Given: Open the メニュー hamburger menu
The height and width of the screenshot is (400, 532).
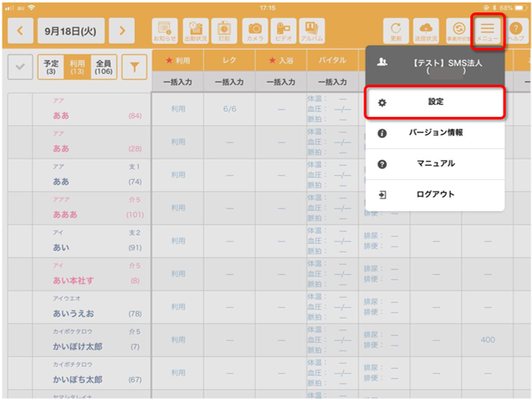Looking at the screenshot, I should 487,31.
